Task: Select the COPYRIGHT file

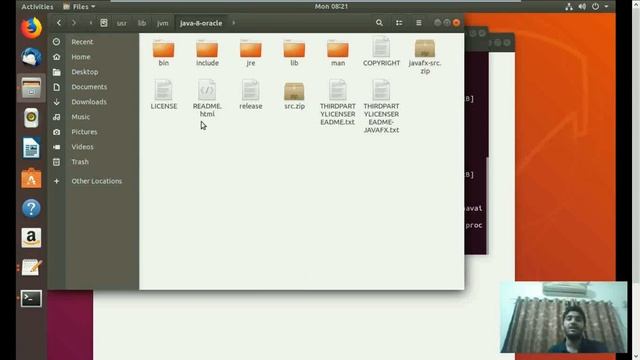Action: coord(381,52)
